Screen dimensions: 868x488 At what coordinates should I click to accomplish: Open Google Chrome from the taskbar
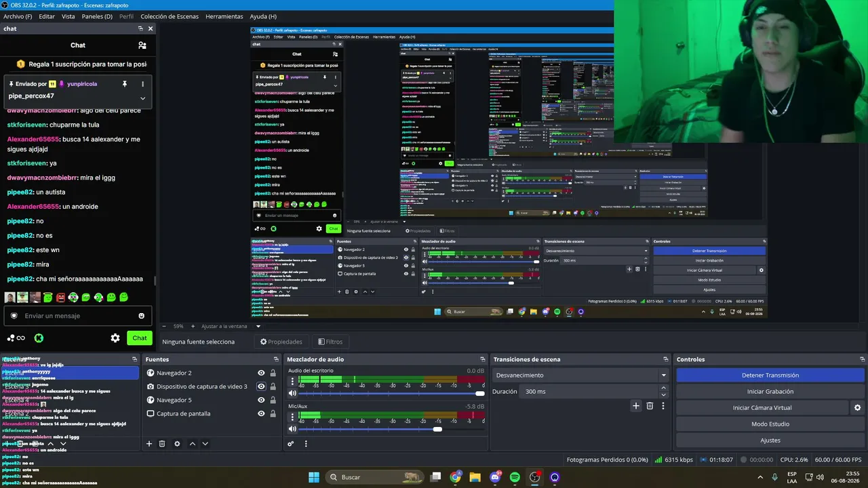pos(455,477)
